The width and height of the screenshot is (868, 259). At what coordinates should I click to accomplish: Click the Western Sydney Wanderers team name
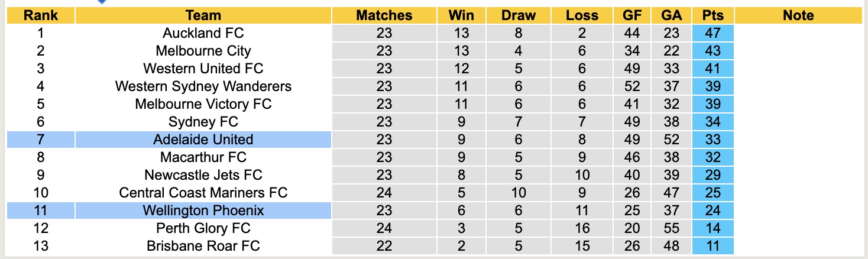(x=203, y=86)
